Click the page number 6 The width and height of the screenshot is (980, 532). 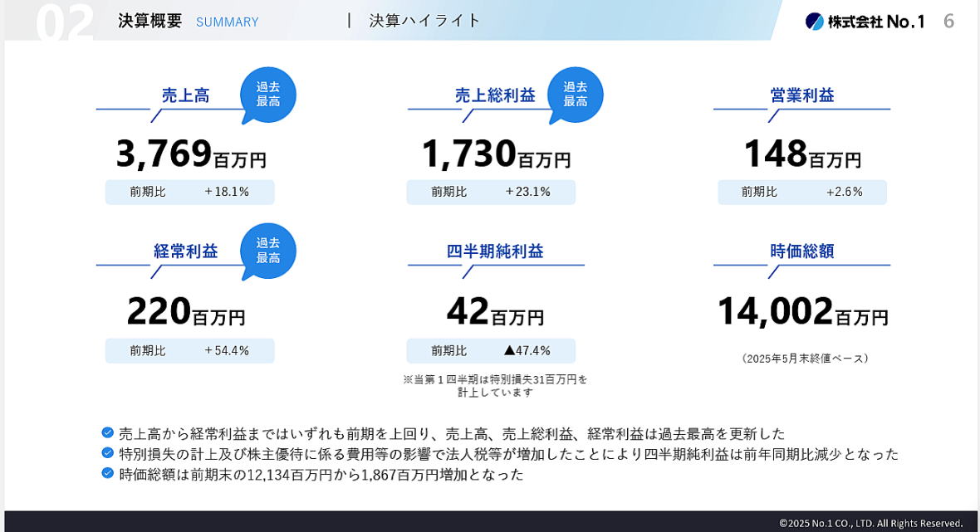click(x=948, y=22)
